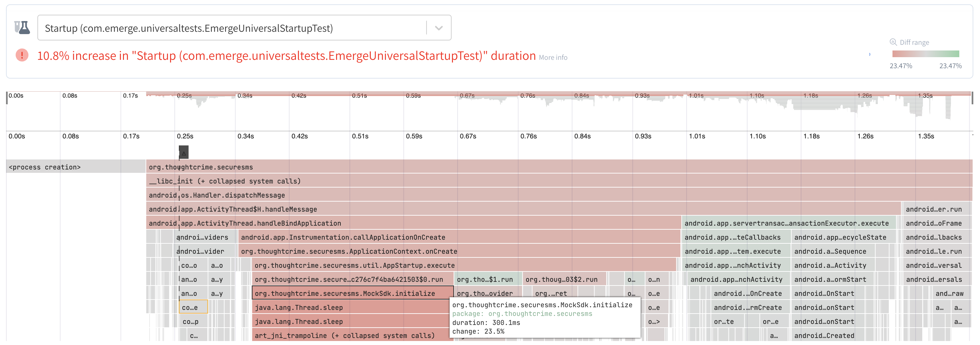This screenshot has width=980, height=345.
Task: Select the MockSdk.initialize frame
Action: coord(352,293)
